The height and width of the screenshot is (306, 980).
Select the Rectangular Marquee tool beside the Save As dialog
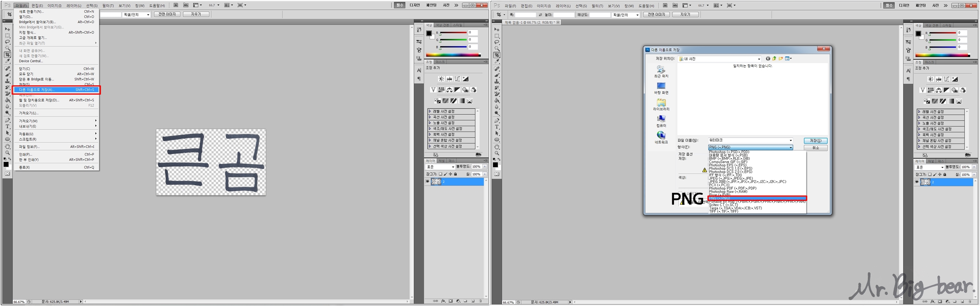pyautogui.click(x=497, y=36)
